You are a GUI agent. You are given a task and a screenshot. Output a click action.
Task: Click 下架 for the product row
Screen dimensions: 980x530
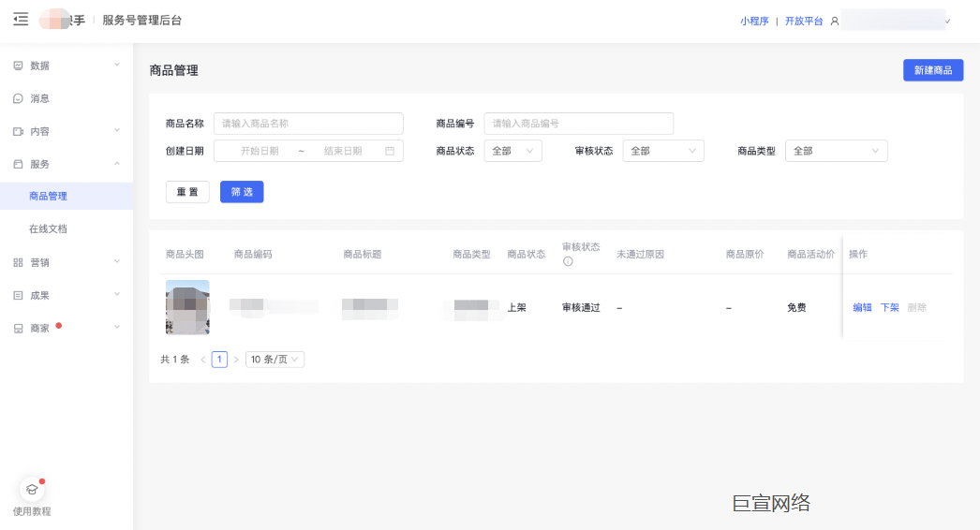point(889,307)
